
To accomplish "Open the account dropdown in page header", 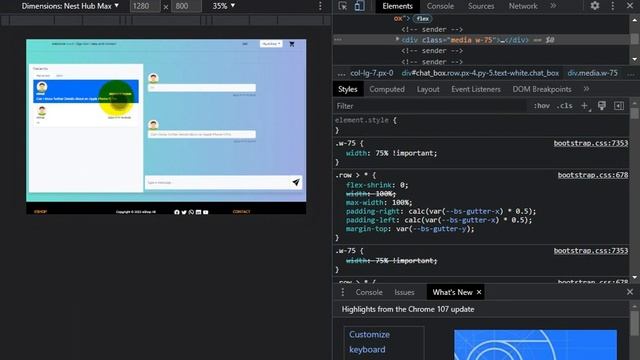I will pos(271,44).
